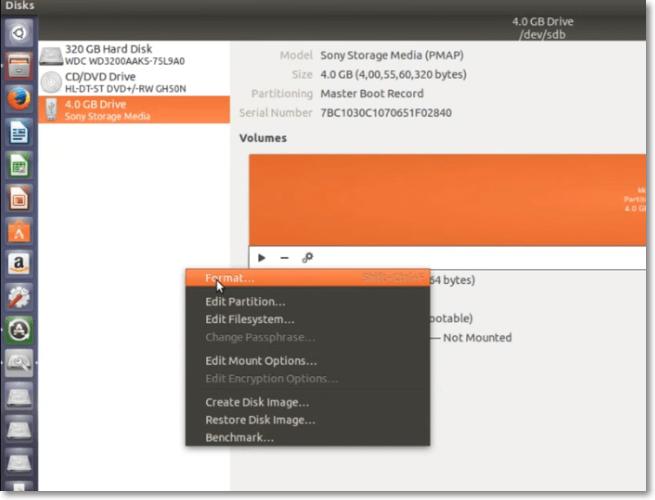Click the Disks app icon in the launcher
The width and height of the screenshot is (655, 500).
(x=19, y=363)
